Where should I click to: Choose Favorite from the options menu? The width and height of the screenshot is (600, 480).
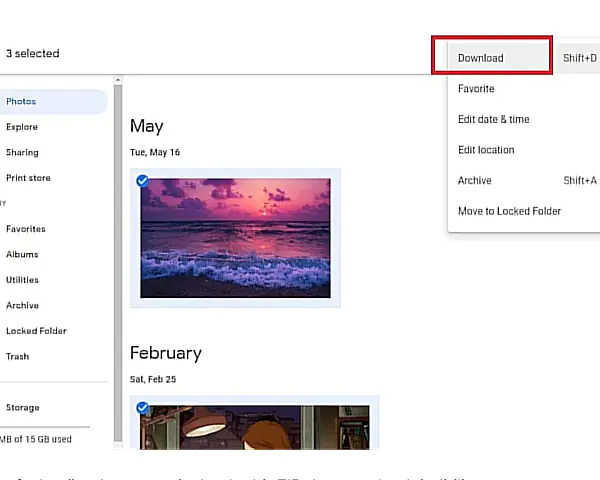(x=476, y=89)
